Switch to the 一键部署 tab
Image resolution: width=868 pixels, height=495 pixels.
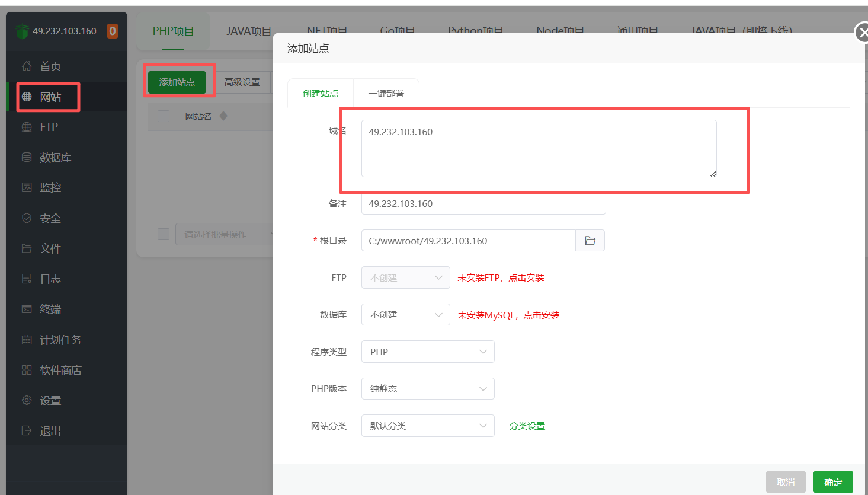point(386,94)
